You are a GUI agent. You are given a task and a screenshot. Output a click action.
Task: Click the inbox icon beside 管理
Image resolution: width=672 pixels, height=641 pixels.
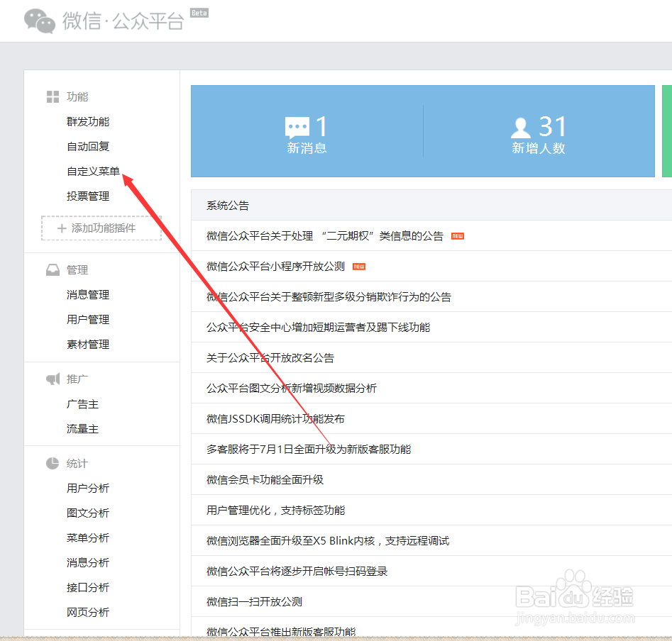(x=53, y=269)
